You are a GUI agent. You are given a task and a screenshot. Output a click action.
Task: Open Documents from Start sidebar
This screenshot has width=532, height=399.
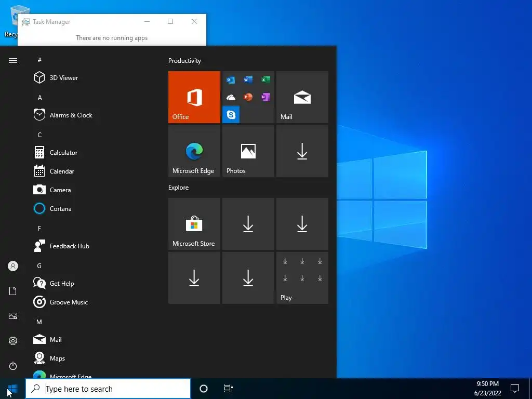coord(13,291)
